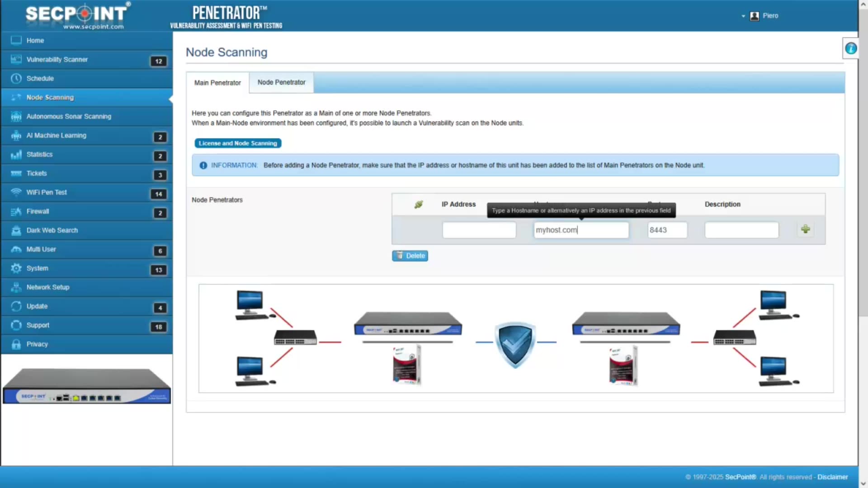Click the License and Node Scanning button
The width and height of the screenshot is (868, 488).
238,143
